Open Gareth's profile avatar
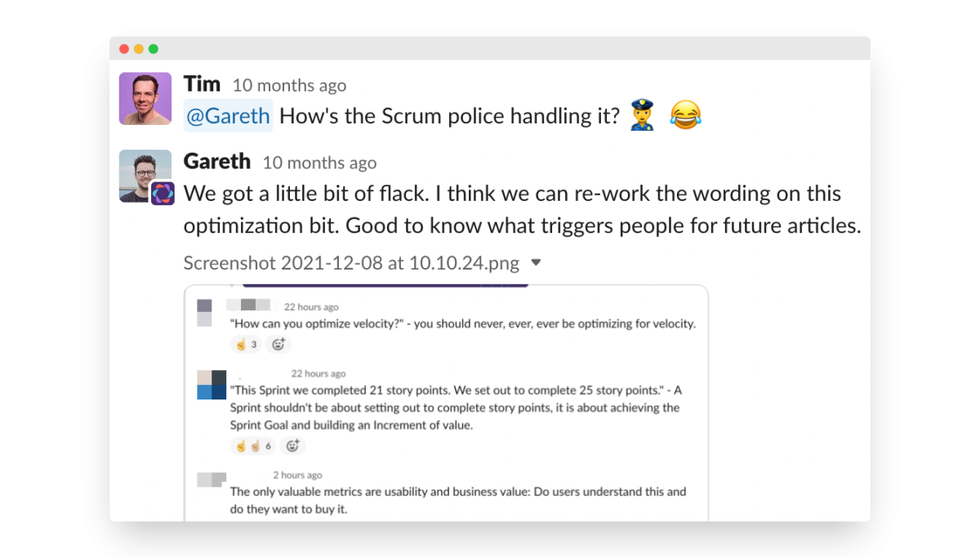The height and width of the screenshot is (558, 980). (145, 175)
